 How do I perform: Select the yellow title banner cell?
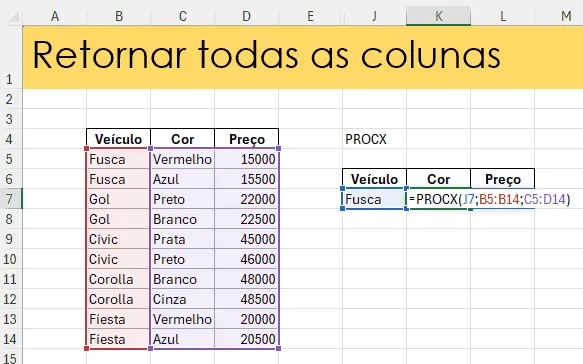click(x=303, y=57)
